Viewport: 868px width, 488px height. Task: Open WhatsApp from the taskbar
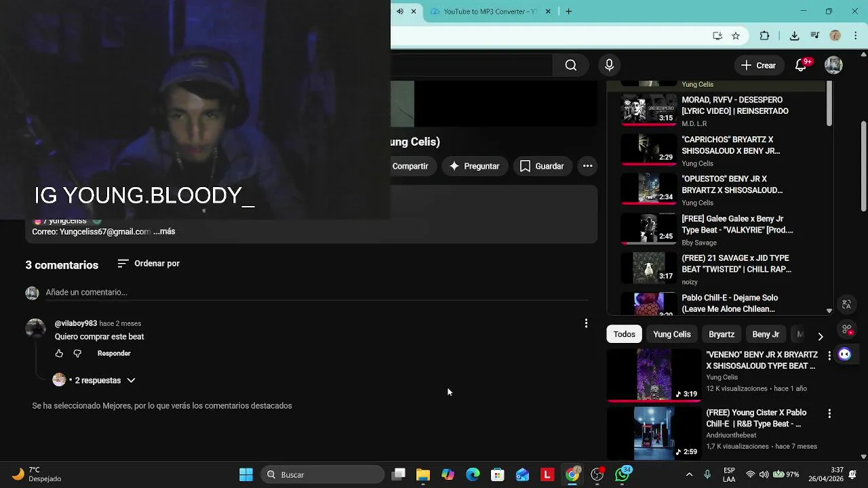click(x=623, y=474)
